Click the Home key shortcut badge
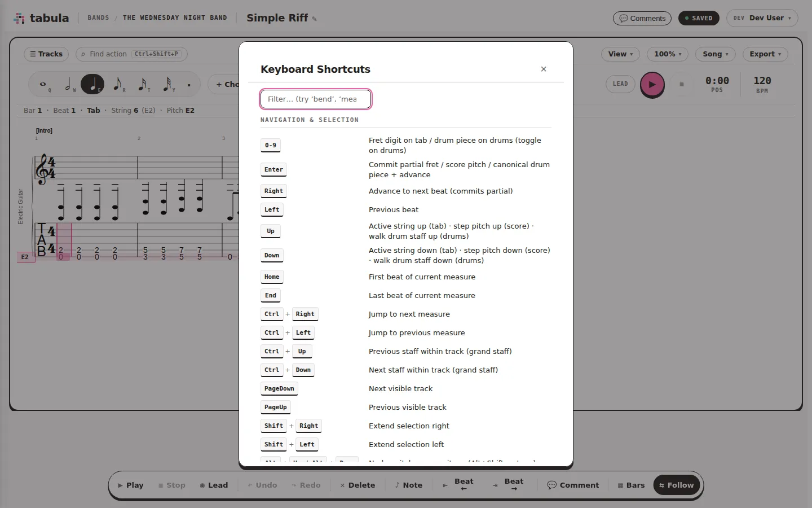Viewport: 812px width, 508px height. tap(272, 277)
